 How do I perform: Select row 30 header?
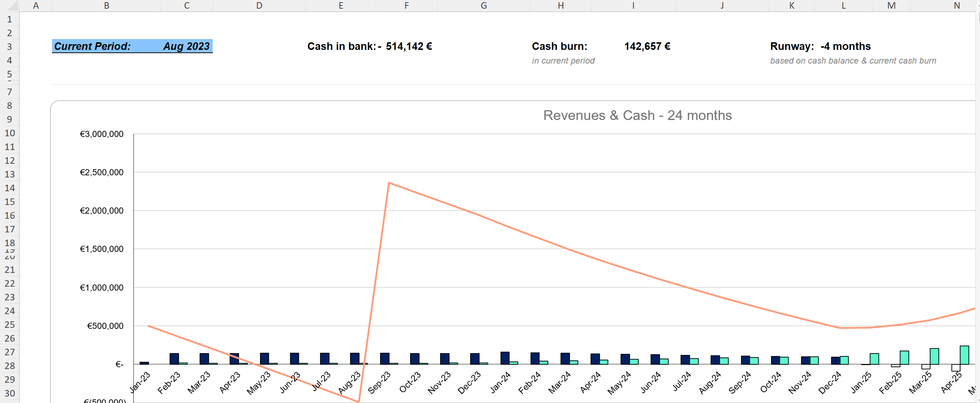pos(9,393)
